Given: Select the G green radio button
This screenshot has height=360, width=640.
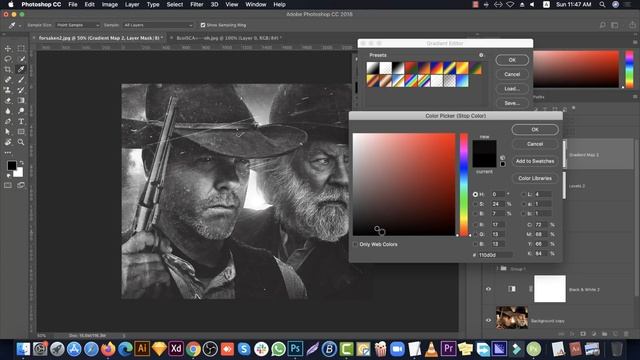Looking at the screenshot, I should pos(476,234).
